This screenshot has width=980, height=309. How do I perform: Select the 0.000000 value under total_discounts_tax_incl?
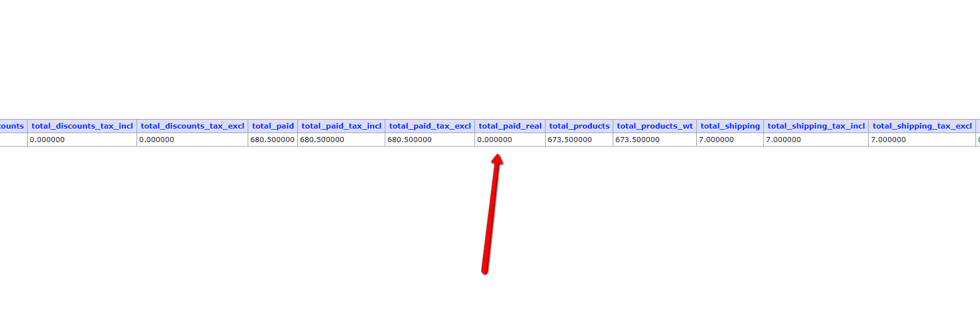pyautogui.click(x=47, y=140)
